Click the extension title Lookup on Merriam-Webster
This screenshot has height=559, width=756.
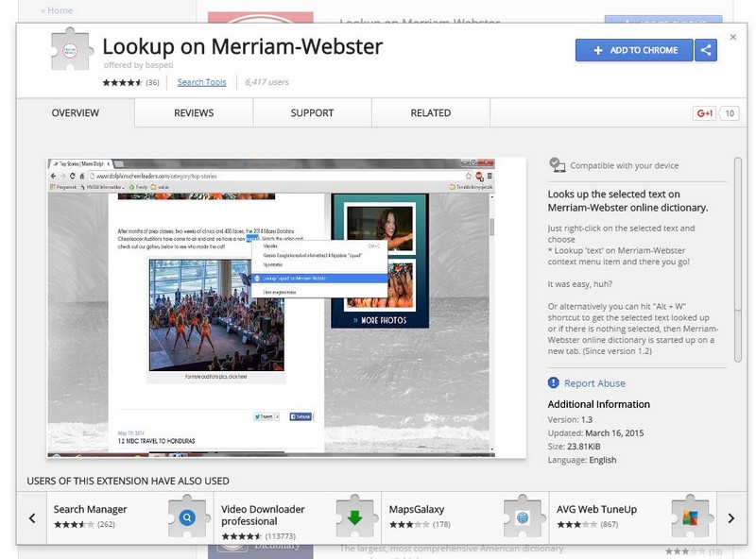tap(243, 47)
